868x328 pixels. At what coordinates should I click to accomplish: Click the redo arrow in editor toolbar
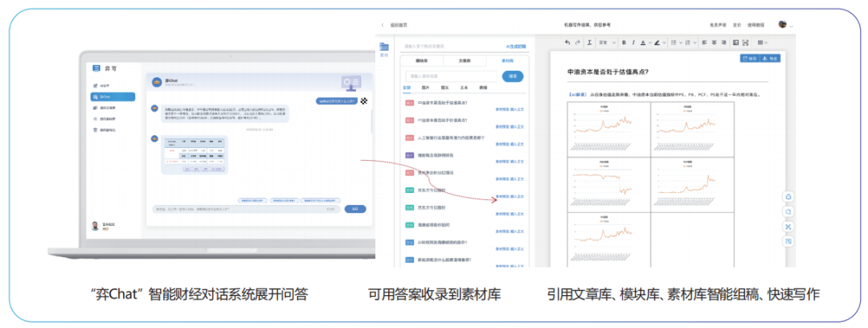(578, 42)
